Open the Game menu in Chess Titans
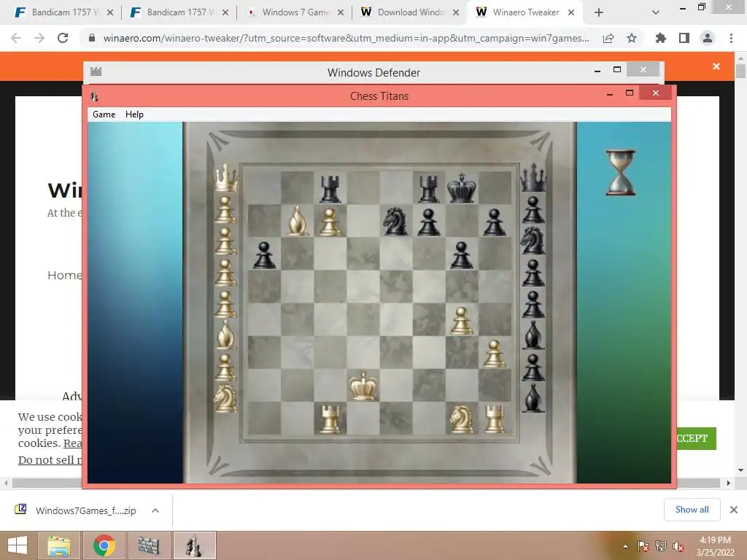 coord(104,114)
